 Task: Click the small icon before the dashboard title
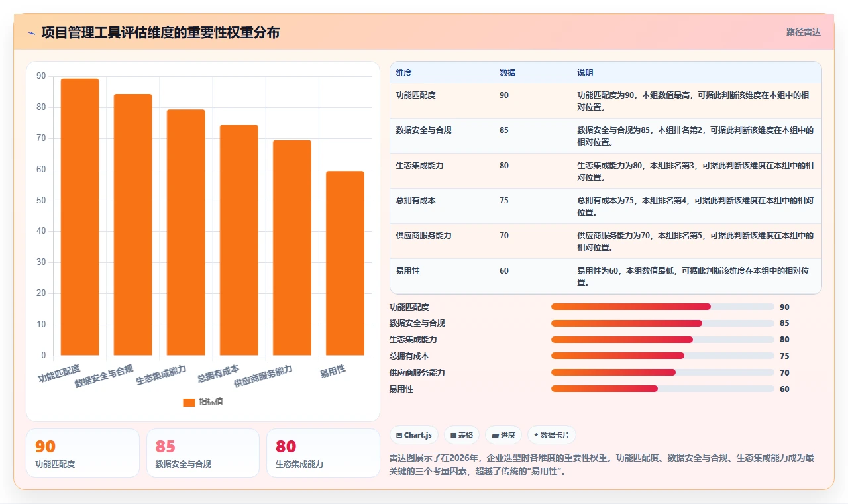click(31, 32)
